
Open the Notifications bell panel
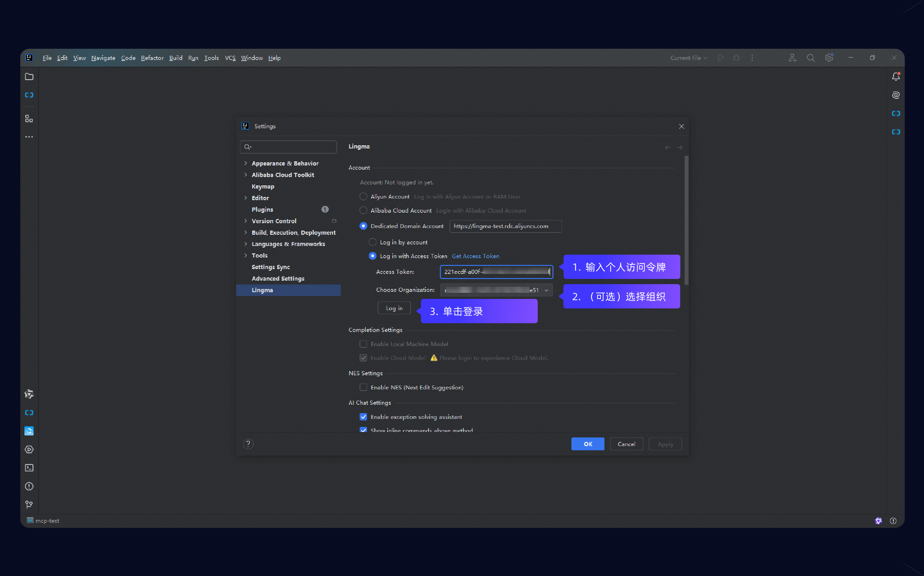pyautogui.click(x=895, y=77)
